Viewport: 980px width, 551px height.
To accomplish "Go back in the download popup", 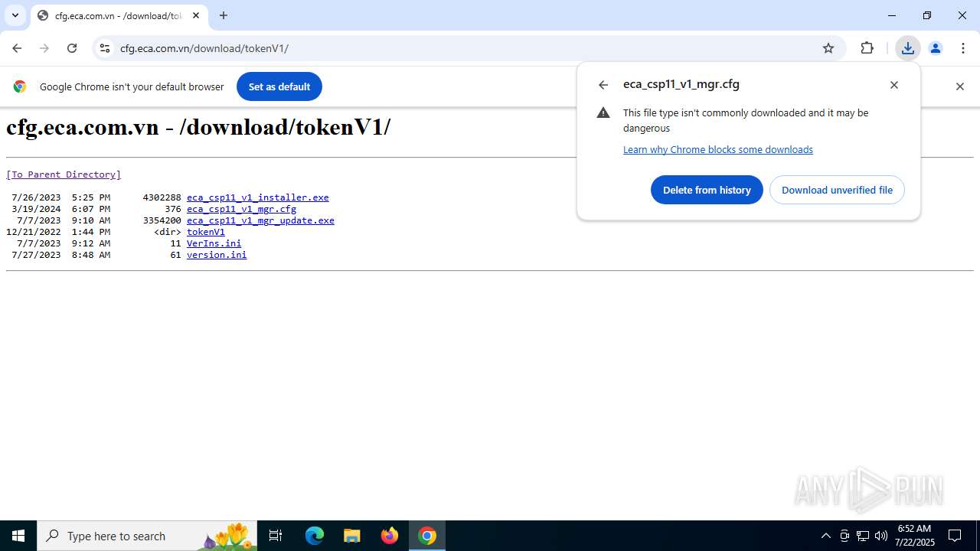I will pos(603,85).
